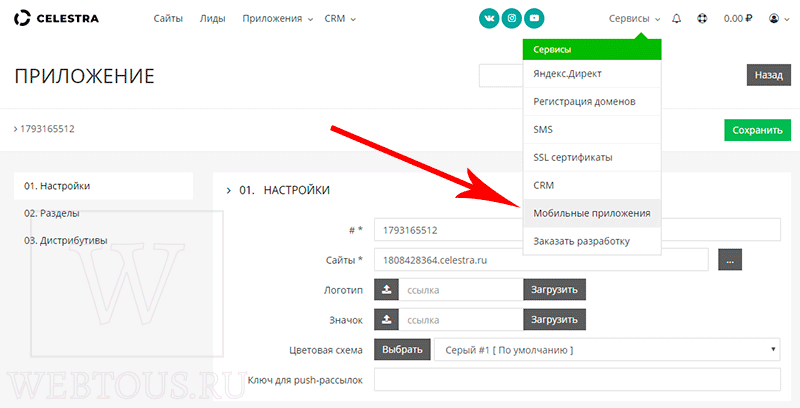The height and width of the screenshot is (408, 800).
Task: Click the Выбрать color scheme button
Action: tap(403, 350)
